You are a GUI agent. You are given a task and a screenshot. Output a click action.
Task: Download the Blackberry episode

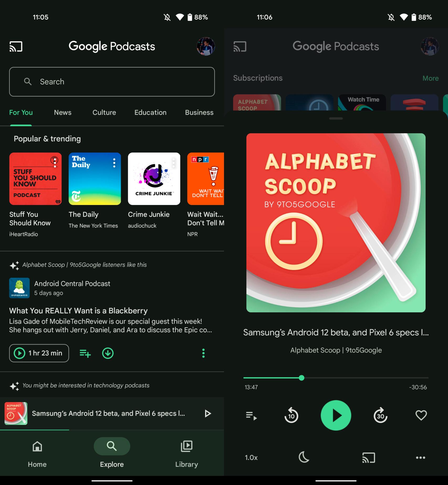(x=108, y=353)
